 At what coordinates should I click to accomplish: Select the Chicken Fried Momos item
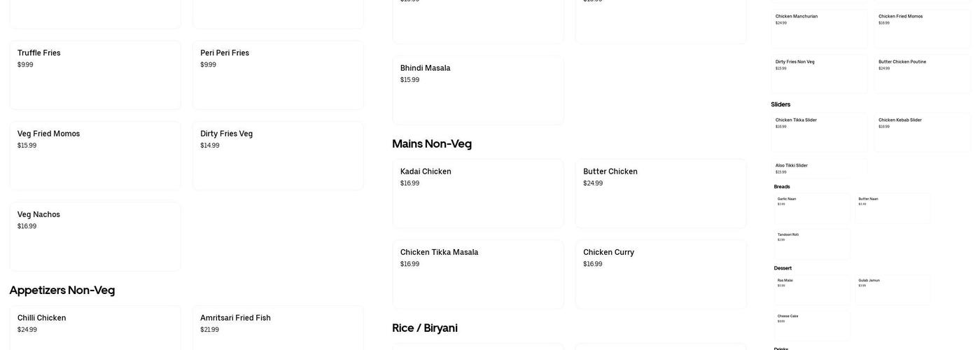point(923,29)
